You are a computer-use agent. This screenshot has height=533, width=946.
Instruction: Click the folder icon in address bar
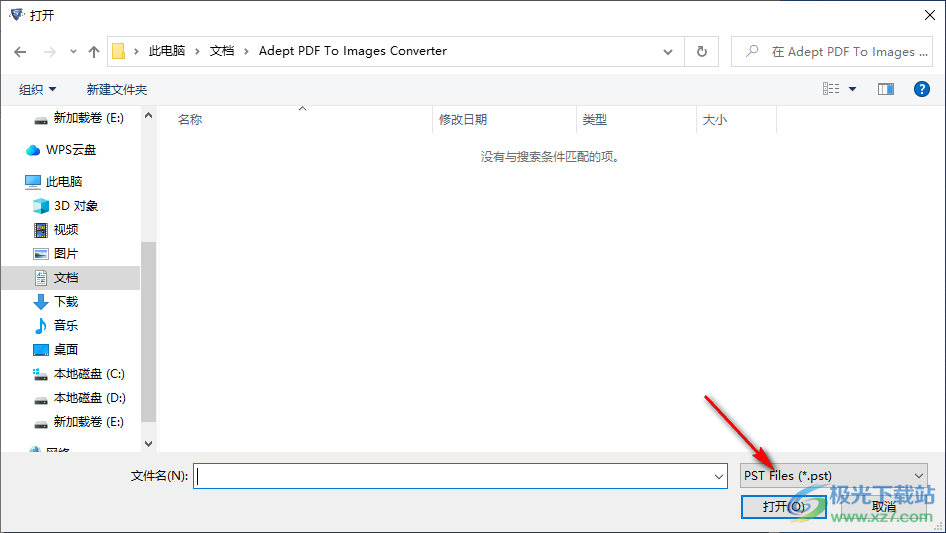point(119,51)
